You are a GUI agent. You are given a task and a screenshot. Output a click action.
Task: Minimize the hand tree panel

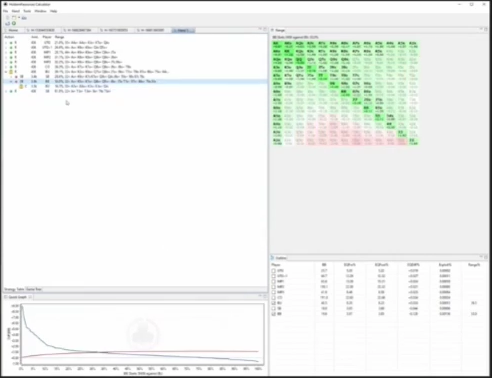click(x=260, y=29)
